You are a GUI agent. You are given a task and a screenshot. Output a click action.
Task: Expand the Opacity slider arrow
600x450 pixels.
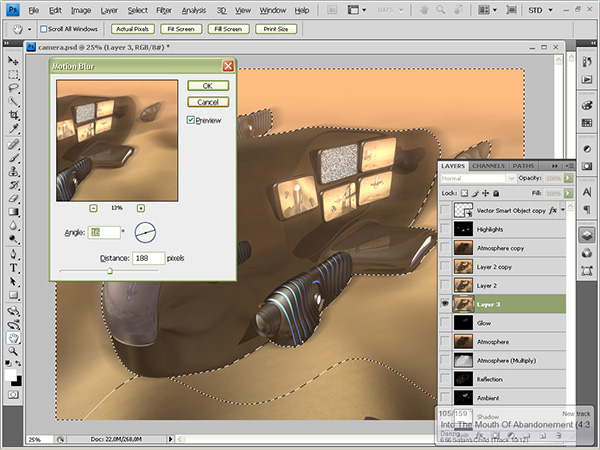(x=568, y=177)
